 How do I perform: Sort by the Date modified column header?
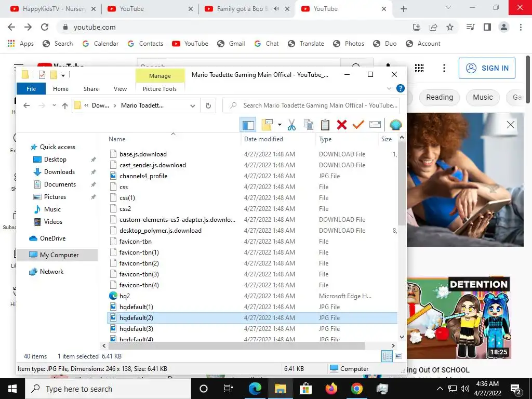point(263,139)
